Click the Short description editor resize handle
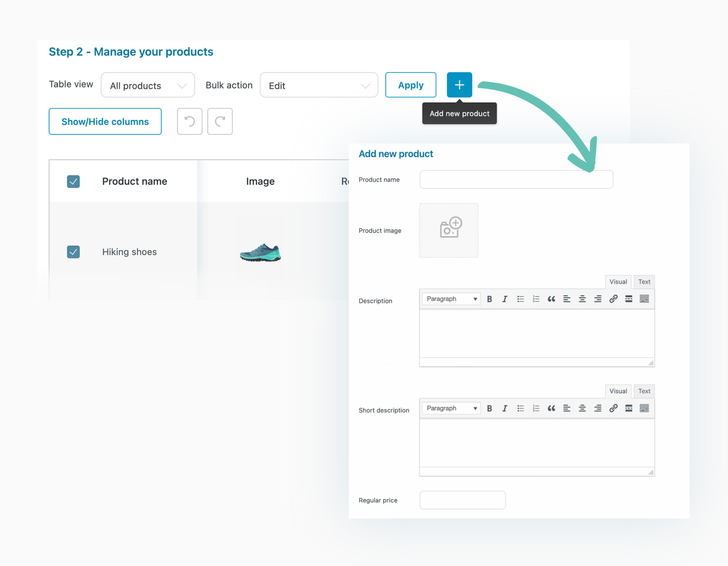 (651, 471)
